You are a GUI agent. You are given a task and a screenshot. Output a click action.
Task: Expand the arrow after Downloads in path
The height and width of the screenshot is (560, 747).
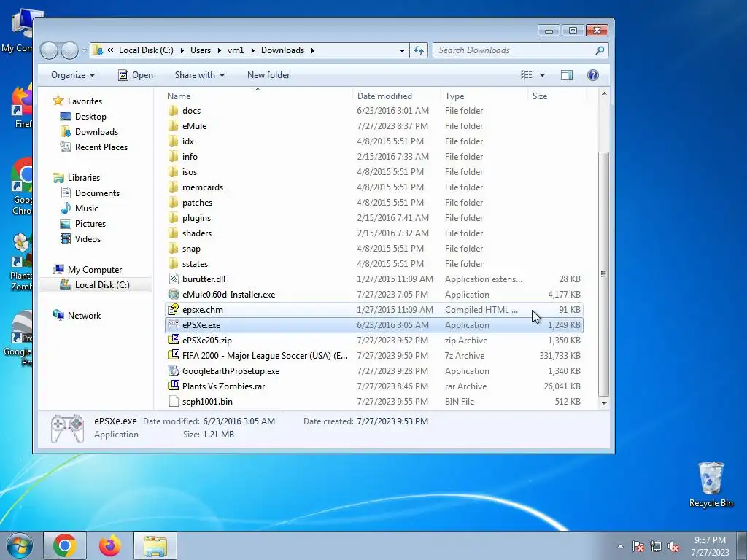[312, 50]
